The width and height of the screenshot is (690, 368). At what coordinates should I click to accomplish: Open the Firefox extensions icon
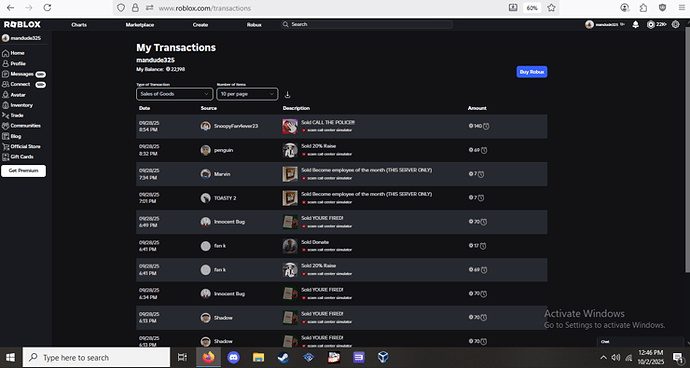(643, 7)
